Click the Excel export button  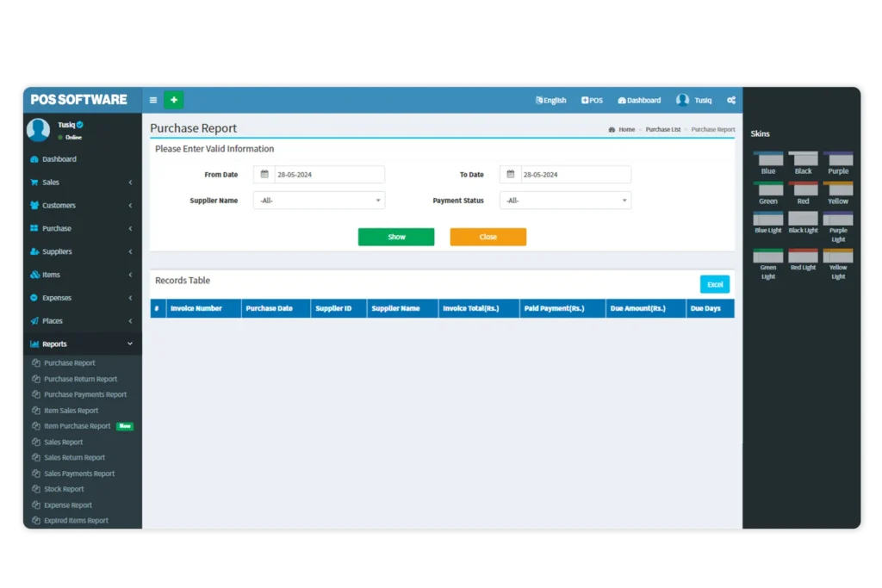click(715, 284)
